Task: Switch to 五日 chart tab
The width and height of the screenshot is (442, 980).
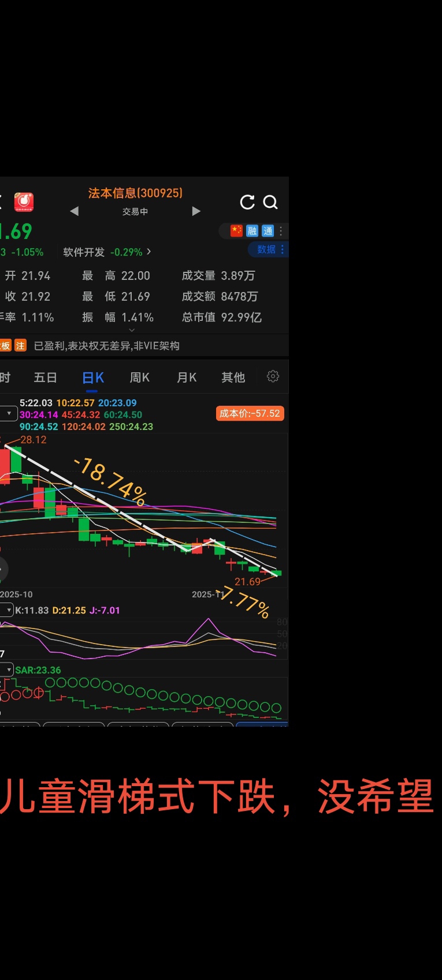Action: [x=45, y=377]
